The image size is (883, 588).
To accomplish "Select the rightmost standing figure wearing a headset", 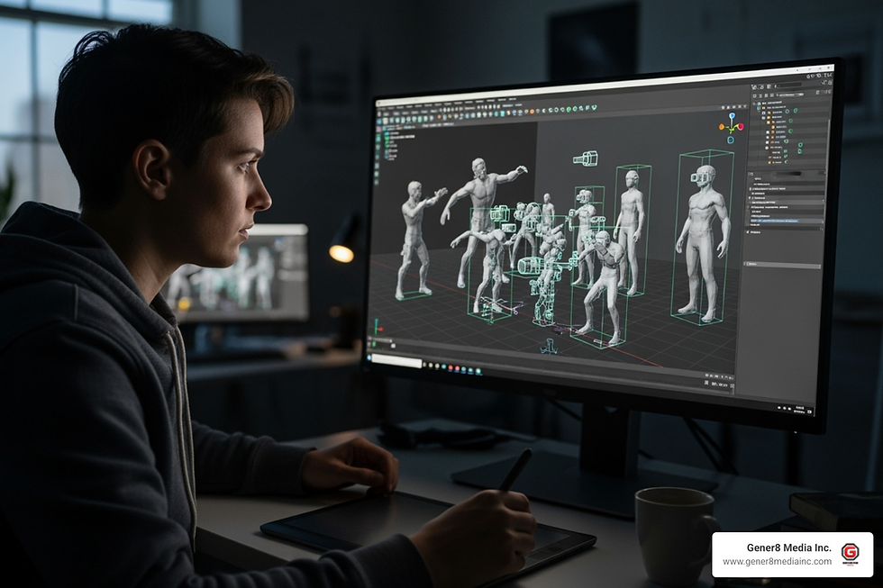I will point(704,240).
